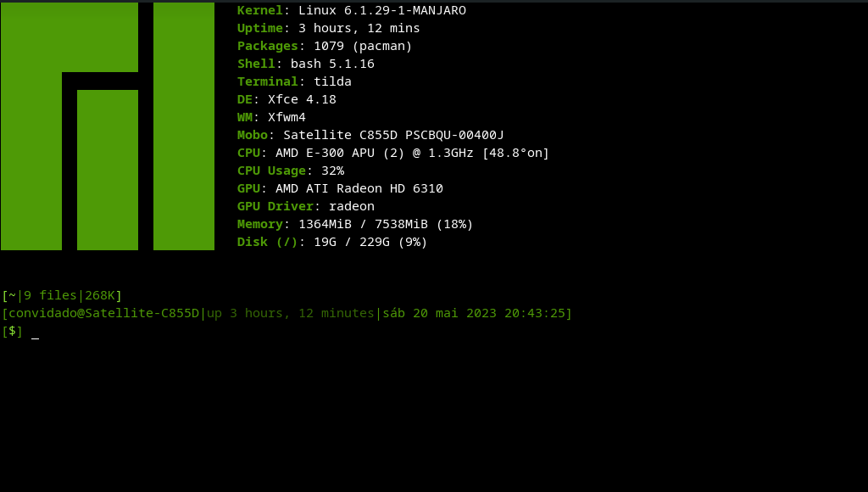Click 'up 3 hours, 12 minutes' in prompt
The image size is (868, 492).
point(290,313)
